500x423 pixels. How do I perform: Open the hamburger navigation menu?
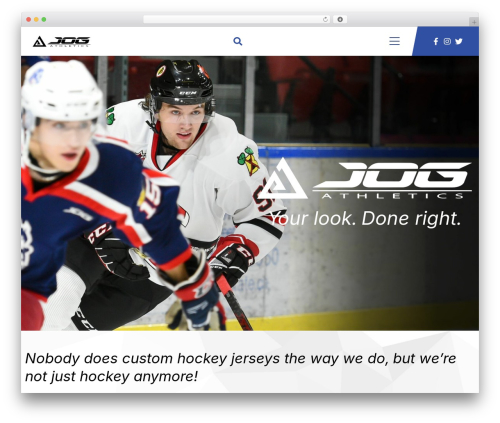pyautogui.click(x=394, y=41)
